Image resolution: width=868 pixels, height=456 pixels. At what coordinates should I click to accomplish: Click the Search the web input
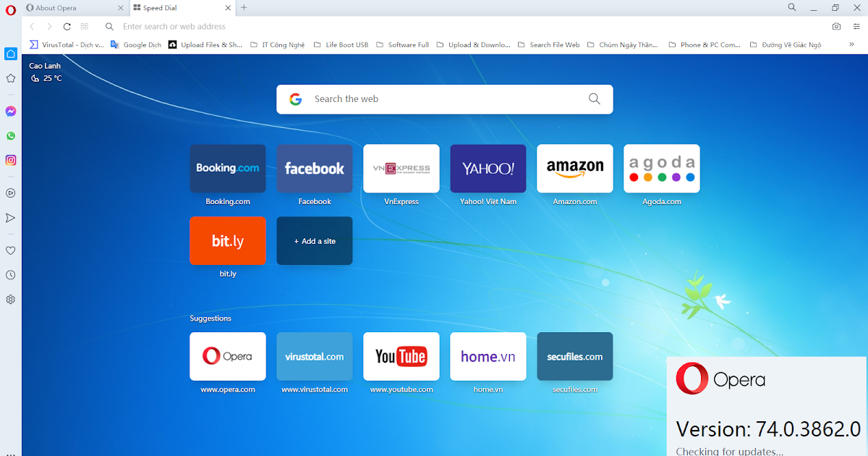[445, 99]
